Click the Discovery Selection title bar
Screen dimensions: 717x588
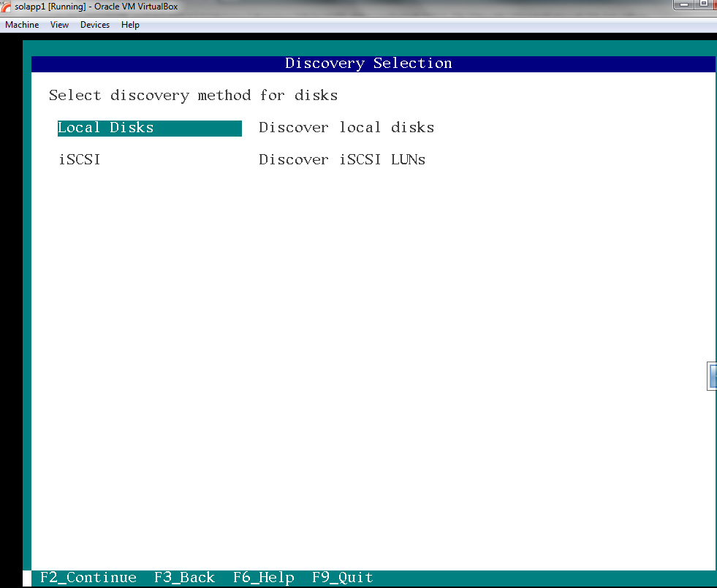click(x=373, y=64)
